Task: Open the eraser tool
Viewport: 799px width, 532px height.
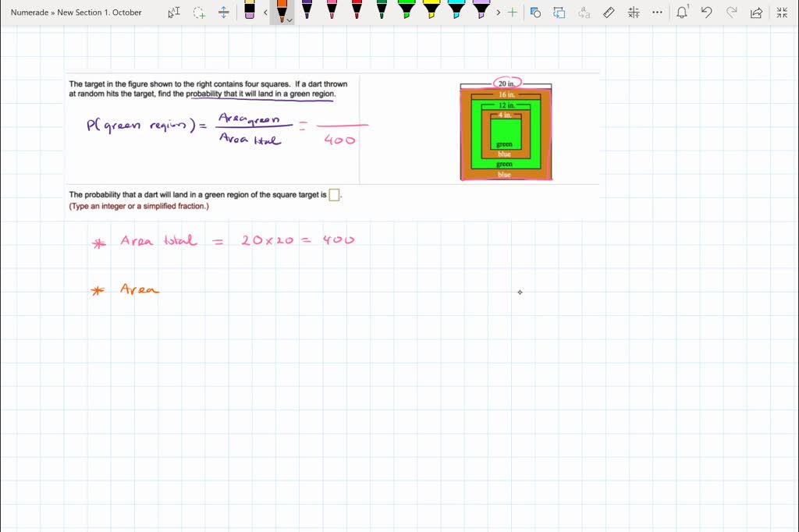Action: [x=250, y=11]
